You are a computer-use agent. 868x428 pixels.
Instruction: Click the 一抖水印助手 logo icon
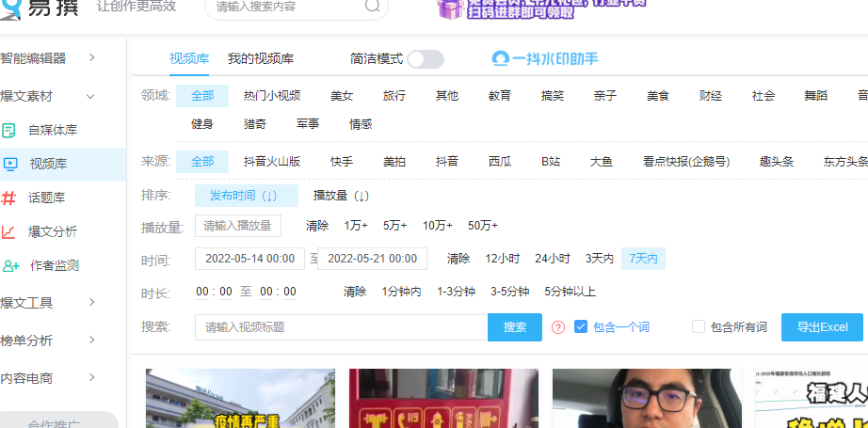pos(501,58)
